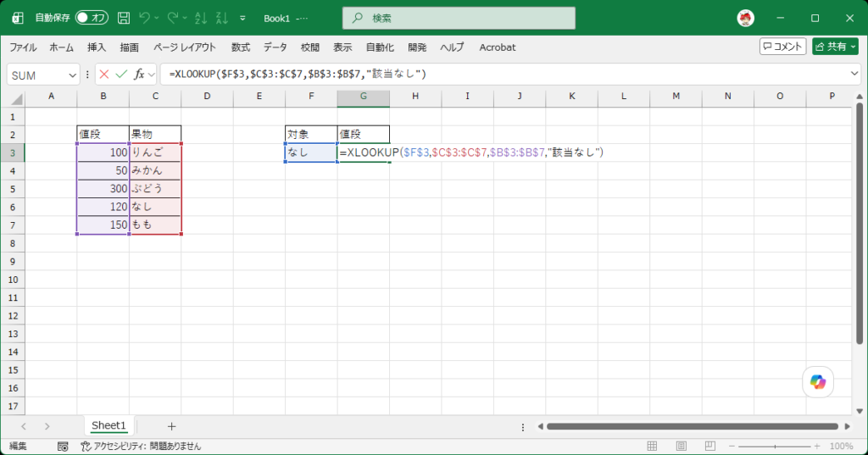The height and width of the screenshot is (455, 868).
Task: Open the ページ レイアウト ribbon tab
Action: coord(184,47)
